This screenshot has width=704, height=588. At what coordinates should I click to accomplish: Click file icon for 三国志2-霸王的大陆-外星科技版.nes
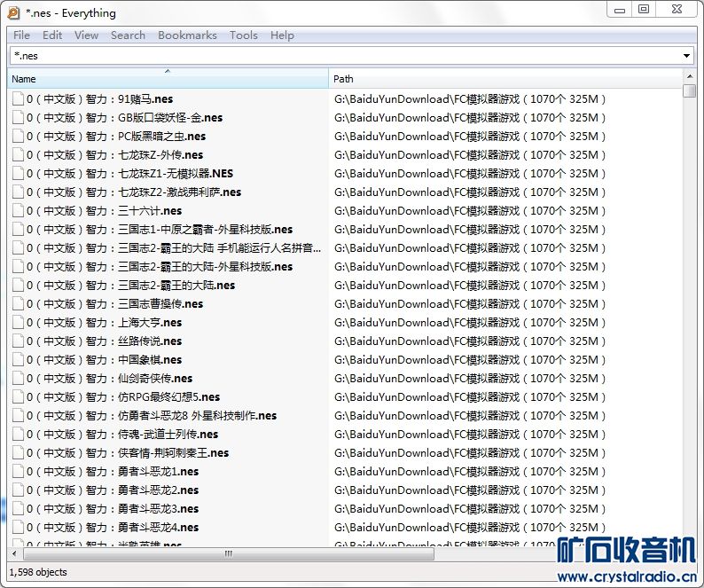pos(18,267)
